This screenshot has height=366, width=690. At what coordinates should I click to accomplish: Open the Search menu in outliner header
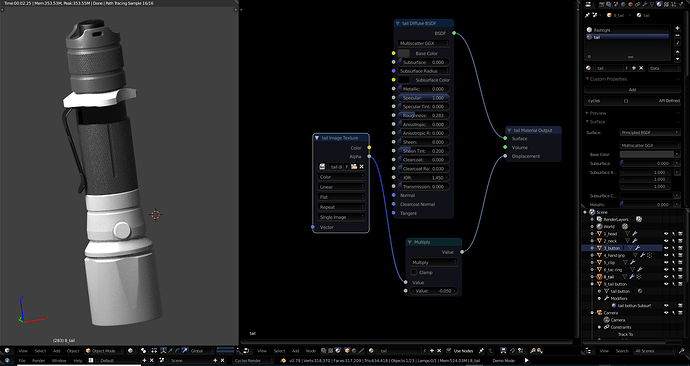[622, 351]
